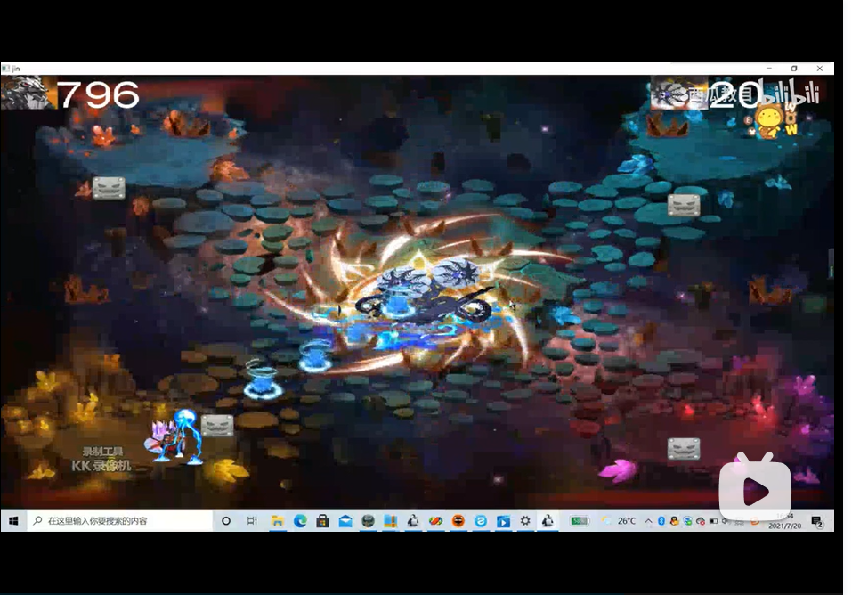Image resolution: width=868 pixels, height=595 pixels.
Task: Open the orange round face app icon
Action: (x=458, y=521)
